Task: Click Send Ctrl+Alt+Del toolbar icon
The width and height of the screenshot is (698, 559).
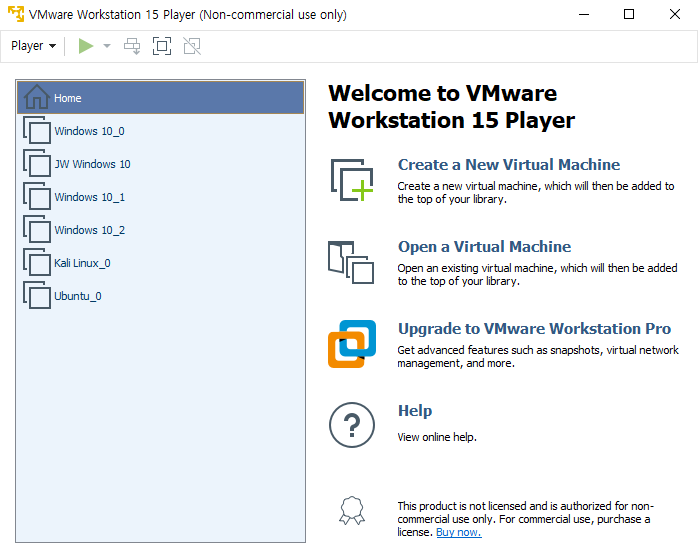Action: click(x=132, y=46)
